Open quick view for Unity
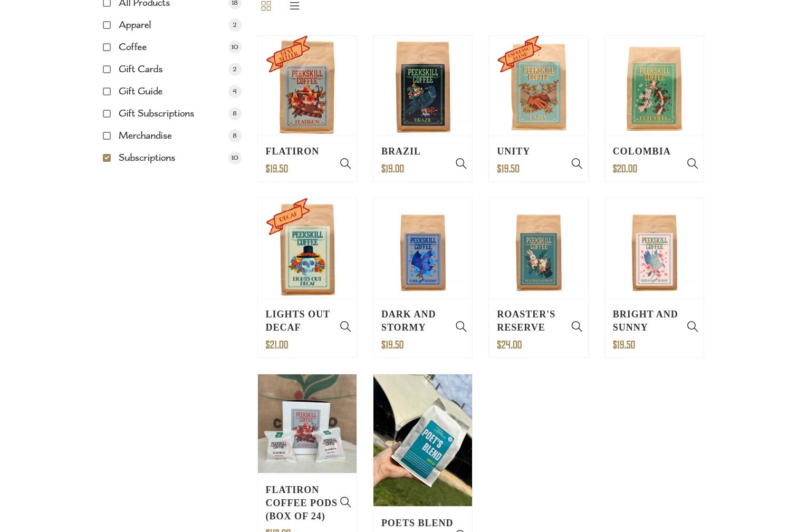The image size is (807, 532). [577, 163]
